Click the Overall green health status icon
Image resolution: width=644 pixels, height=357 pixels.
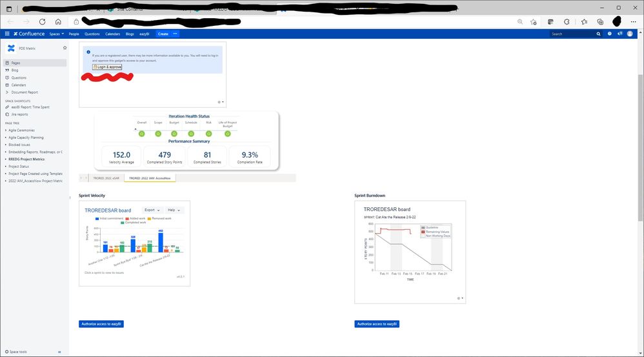click(142, 134)
